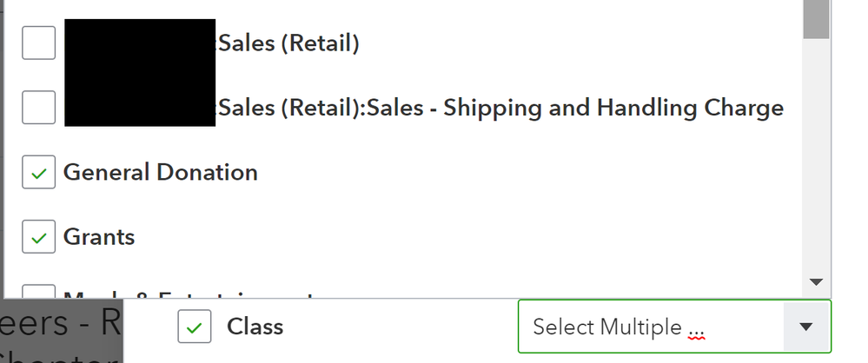Viewport: 868px width, 363px height.
Task: Tick the Shipping and Handling Charge checkbox
Action: [x=38, y=108]
